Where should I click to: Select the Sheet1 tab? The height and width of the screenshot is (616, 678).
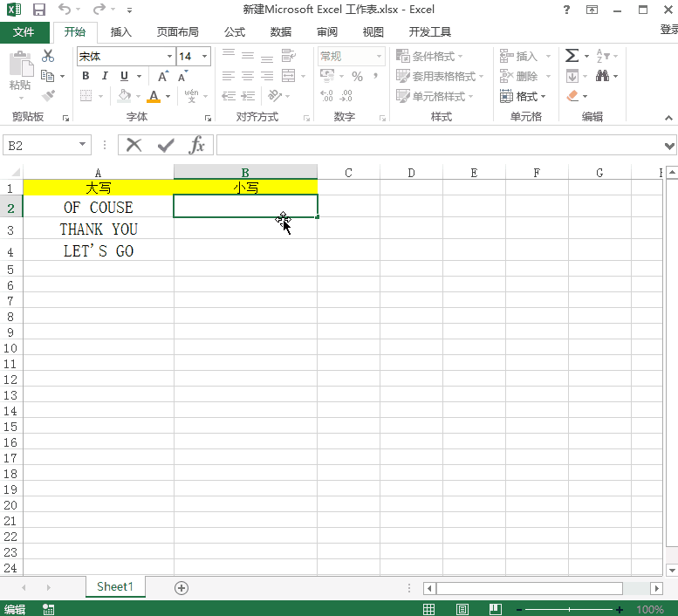(115, 586)
